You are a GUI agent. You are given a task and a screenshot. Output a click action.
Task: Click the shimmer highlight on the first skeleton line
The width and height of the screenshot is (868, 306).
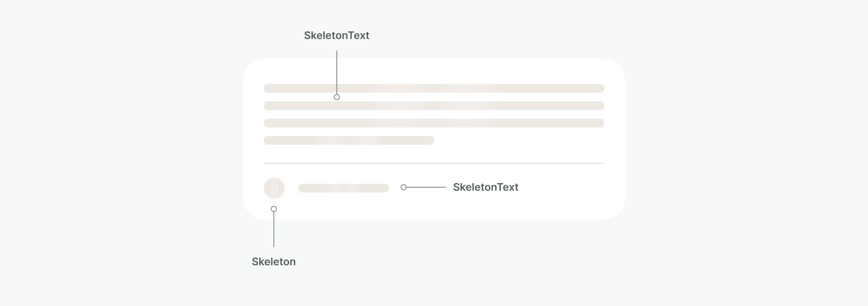(434, 88)
